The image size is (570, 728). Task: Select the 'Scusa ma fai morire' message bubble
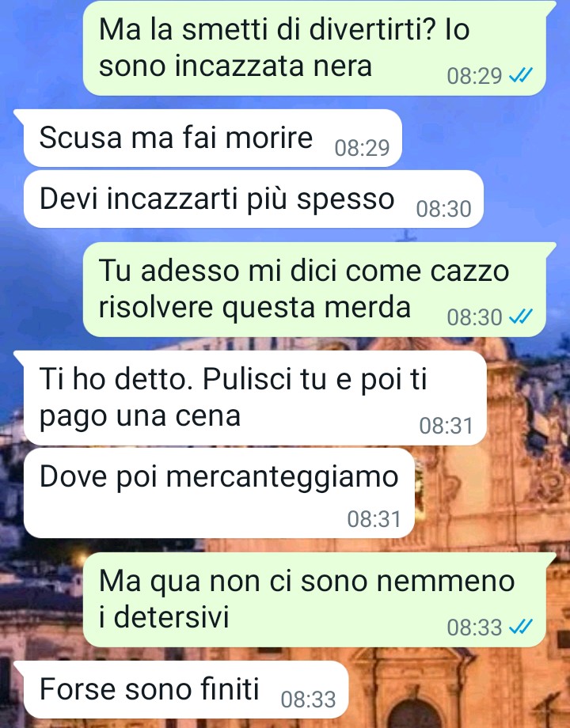click(x=212, y=138)
